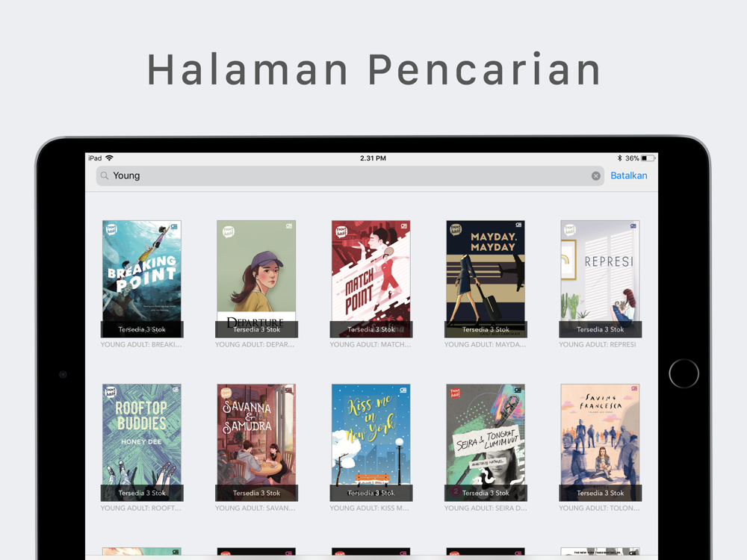Select the Savanna & Samudra book cover

point(256,442)
